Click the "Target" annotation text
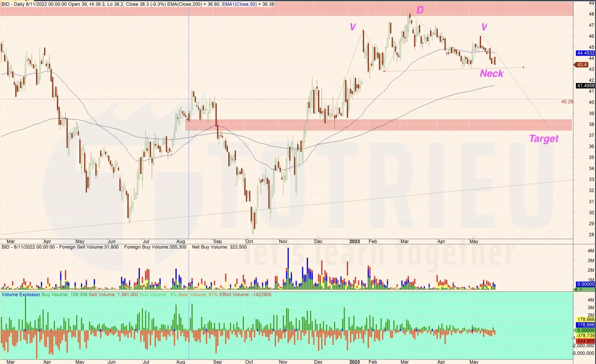The height and width of the screenshot is (364, 596). (543, 139)
